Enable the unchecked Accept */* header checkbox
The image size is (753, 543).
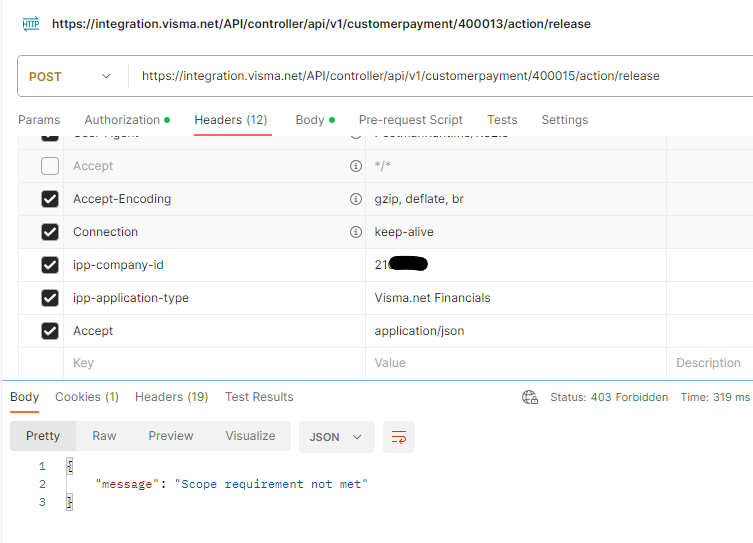(x=50, y=166)
